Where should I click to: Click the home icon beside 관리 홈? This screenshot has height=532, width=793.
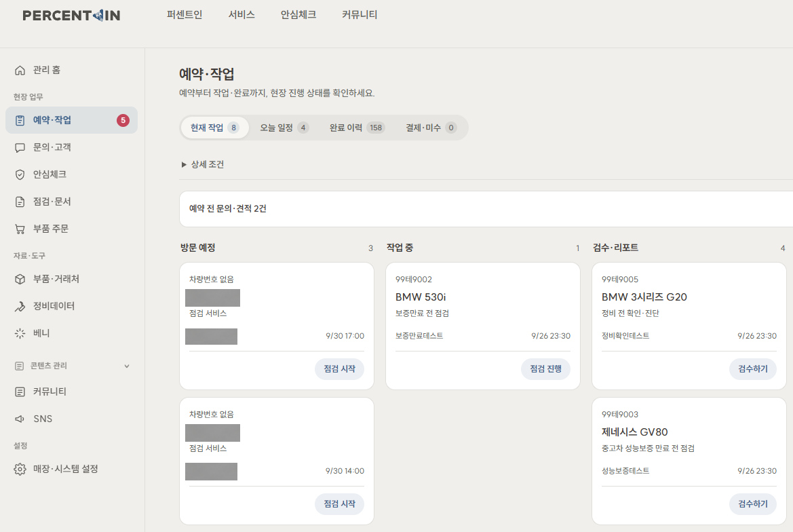click(x=20, y=71)
